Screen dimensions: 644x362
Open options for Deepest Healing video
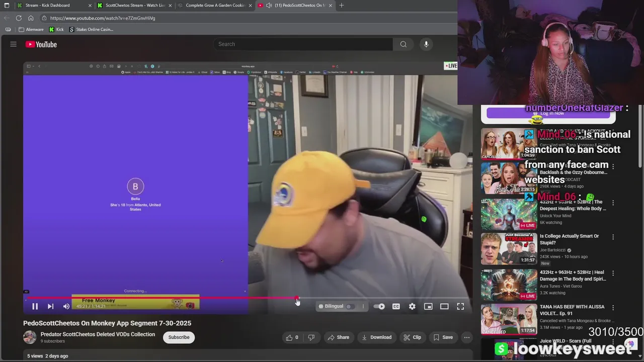click(x=613, y=203)
